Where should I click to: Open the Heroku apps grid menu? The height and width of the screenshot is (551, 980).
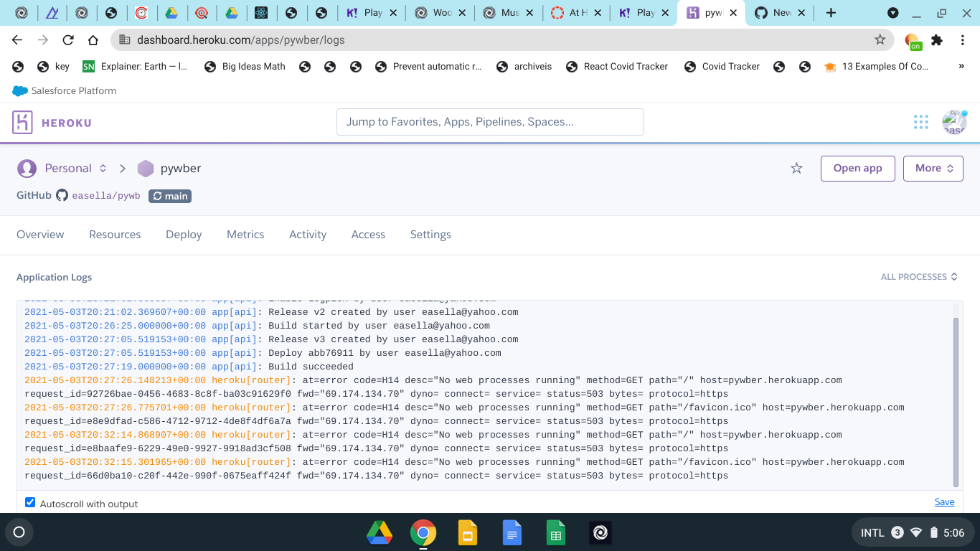[x=921, y=122]
